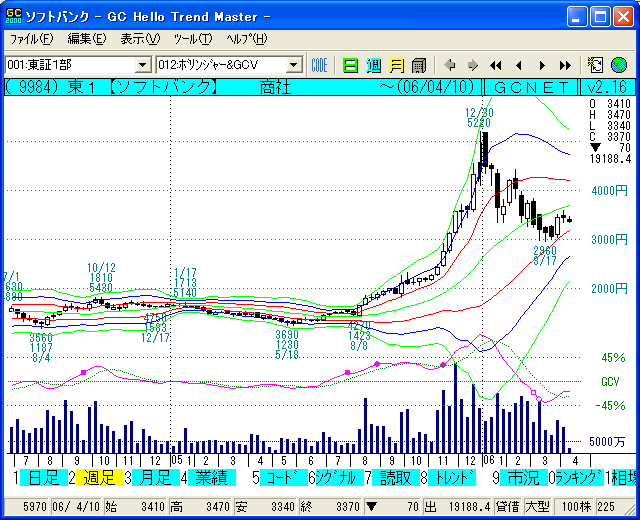
Task: Click the gray right arrow toolbar icon
Action: [473, 65]
